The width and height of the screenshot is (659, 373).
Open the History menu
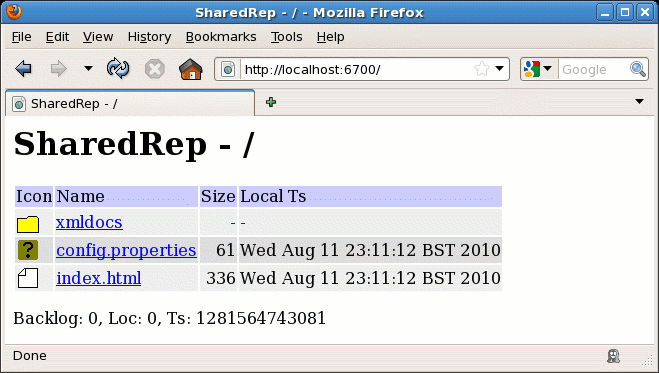coord(149,37)
